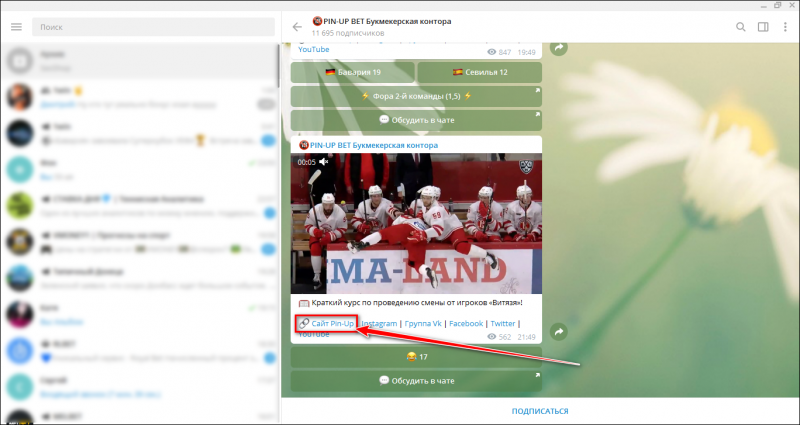Play the hockey bench video

pyautogui.click(x=416, y=223)
